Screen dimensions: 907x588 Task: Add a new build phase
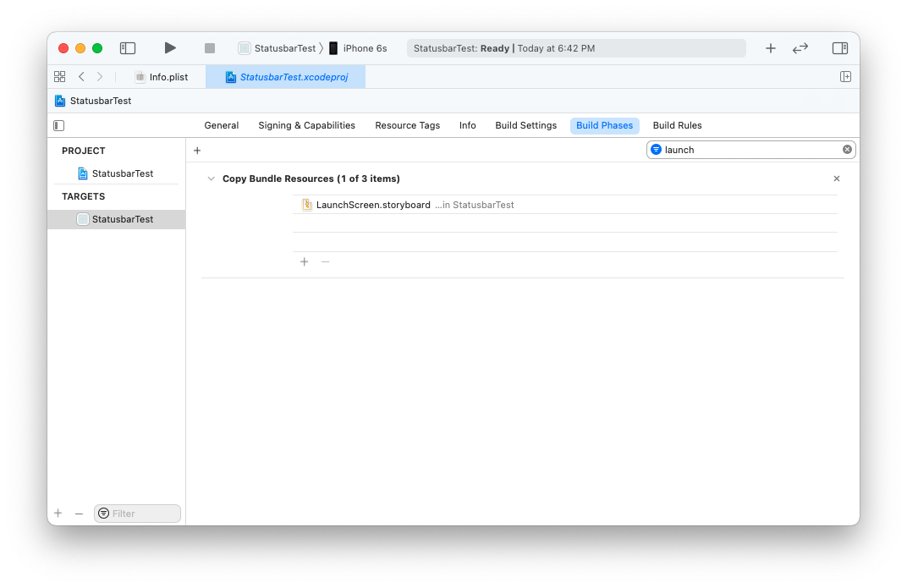[x=197, y=151]
